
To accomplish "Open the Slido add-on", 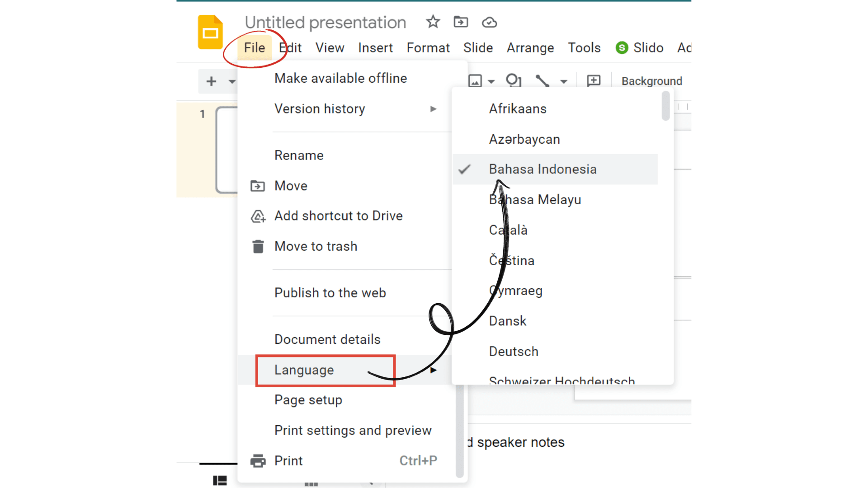I will point(639,47).
